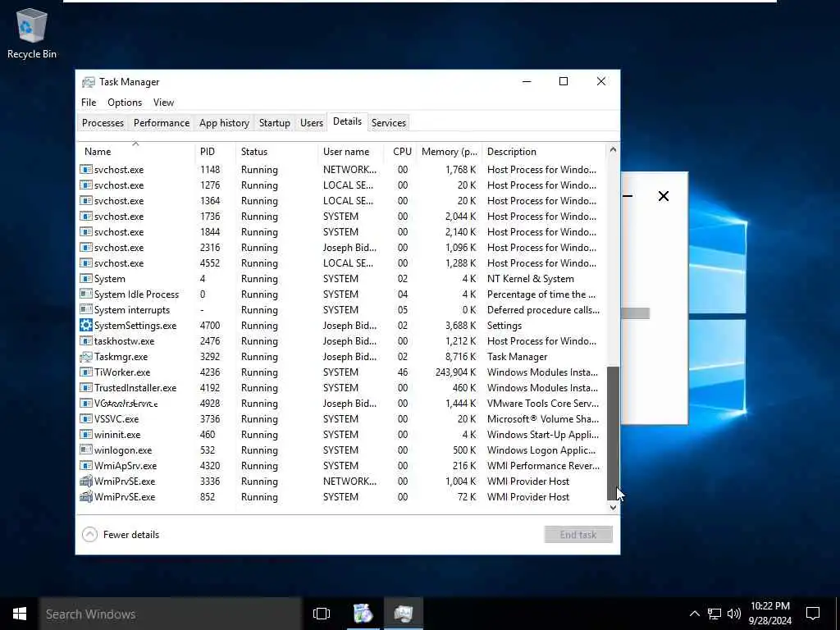This screenshot has height=630, width=840.
Task: Switch to the Performance tab
Action: (x=162, y=123)
